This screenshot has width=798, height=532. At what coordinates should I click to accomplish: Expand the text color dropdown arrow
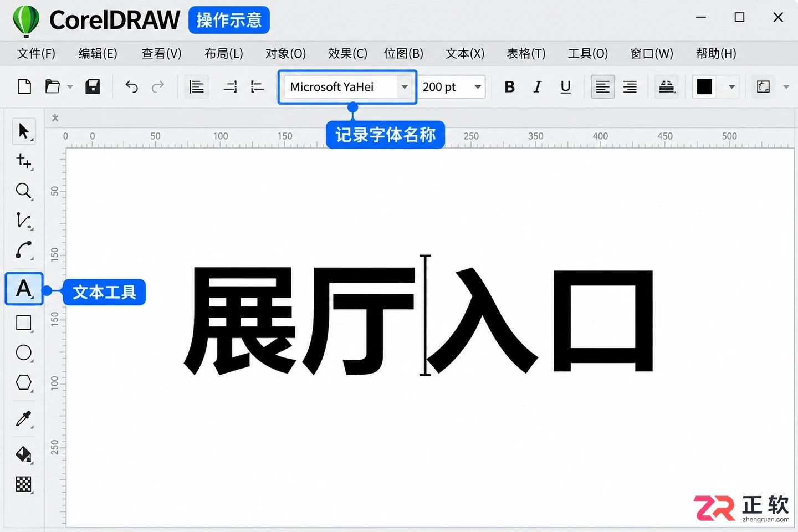pyautogui.click(x=731, y=87)
